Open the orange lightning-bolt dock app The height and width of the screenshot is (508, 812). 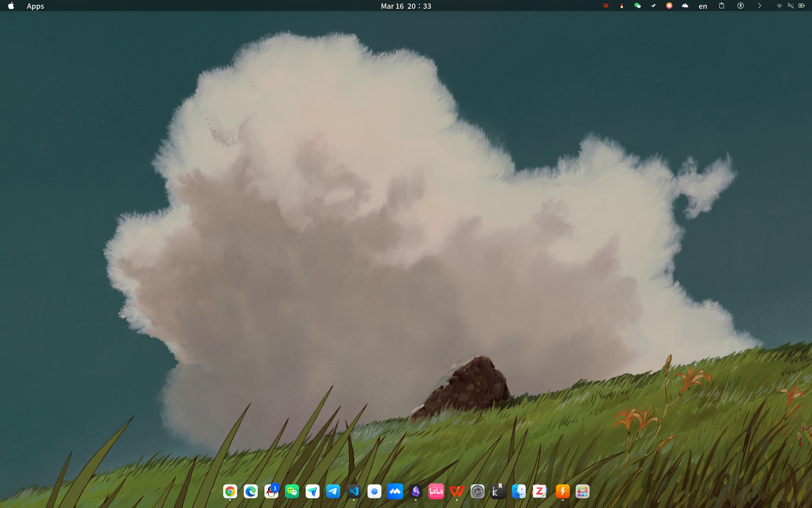pos(563,492)
